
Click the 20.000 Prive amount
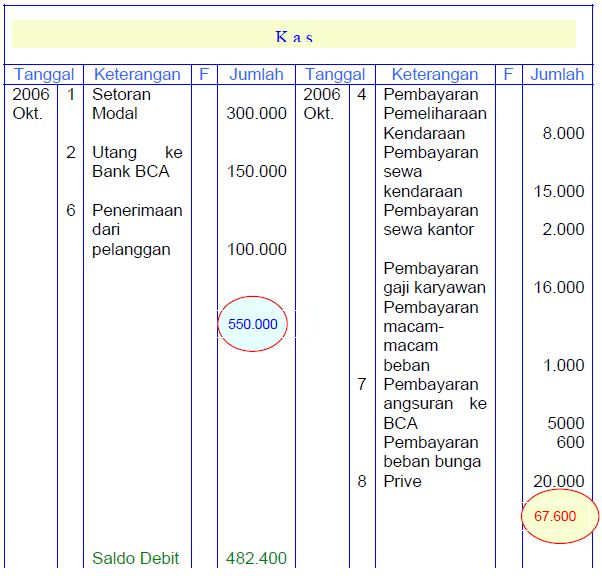click(x=559, y=481)
